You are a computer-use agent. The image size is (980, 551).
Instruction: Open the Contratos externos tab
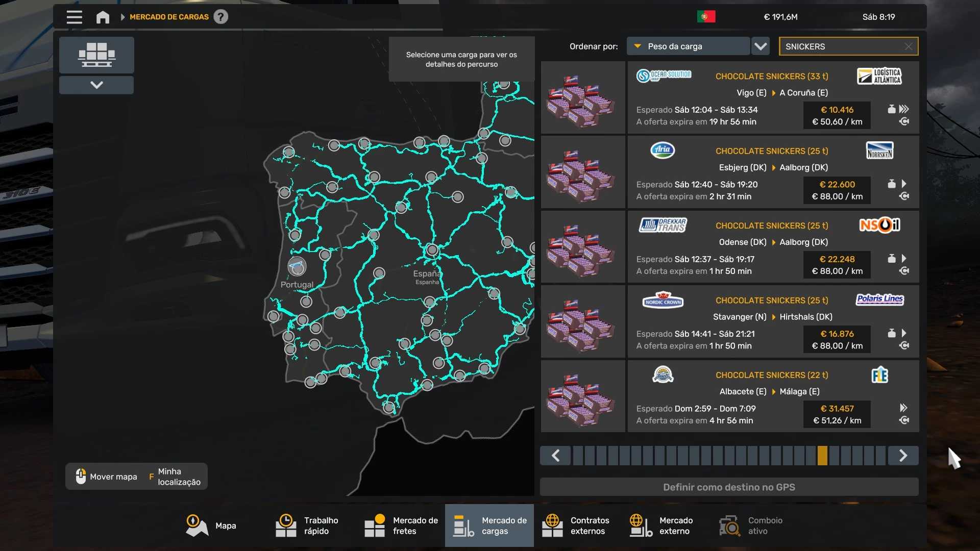click(576, 525)
